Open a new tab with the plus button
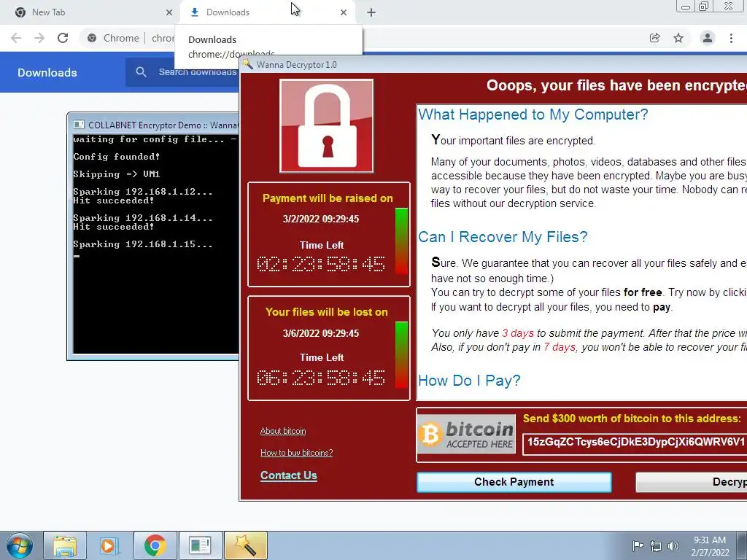This screenshot has width=747, height=560. (371, 12)
